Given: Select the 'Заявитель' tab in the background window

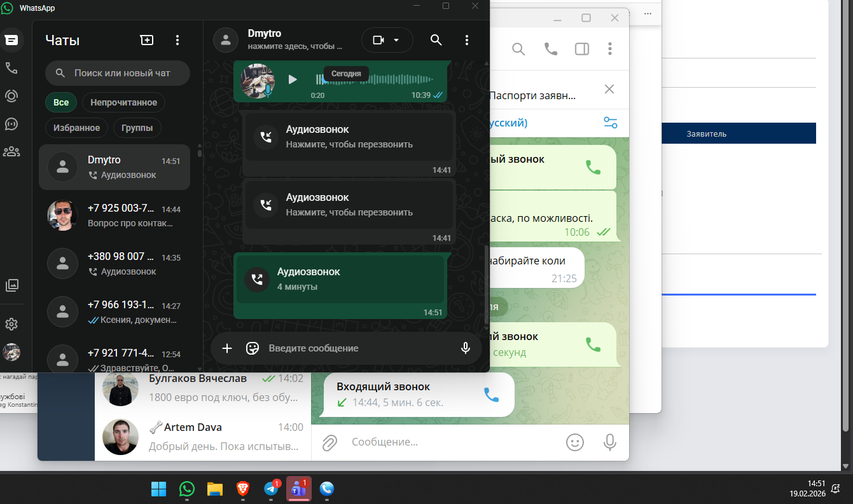Looking at the screenshot, I should (x=706, y=133).
